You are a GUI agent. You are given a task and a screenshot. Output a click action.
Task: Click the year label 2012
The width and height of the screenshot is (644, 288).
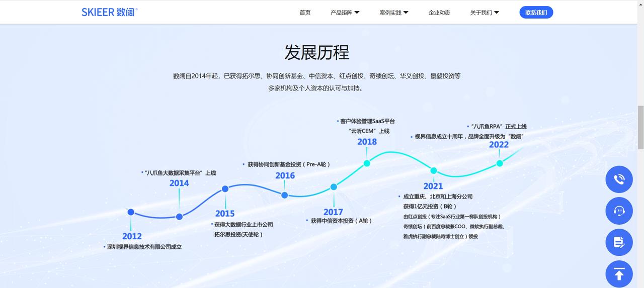click(132, 236)
